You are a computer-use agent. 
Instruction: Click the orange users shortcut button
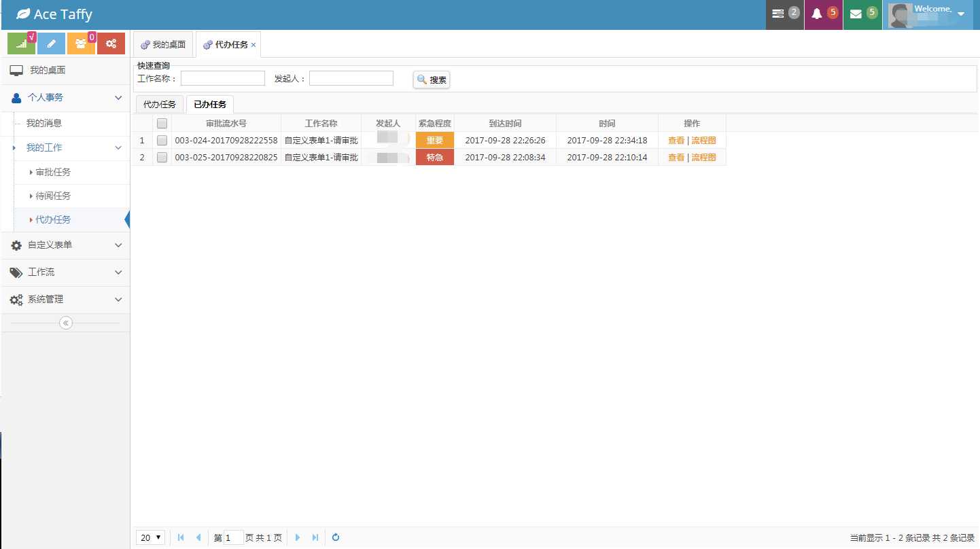pyautogui.click(x=81, y=43)
